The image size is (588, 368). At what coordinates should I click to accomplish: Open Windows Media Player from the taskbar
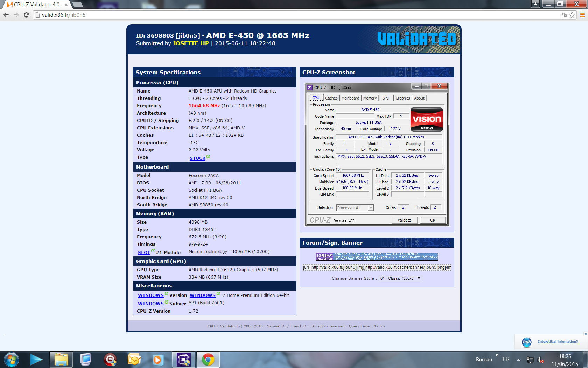click(x=158, y=360)
